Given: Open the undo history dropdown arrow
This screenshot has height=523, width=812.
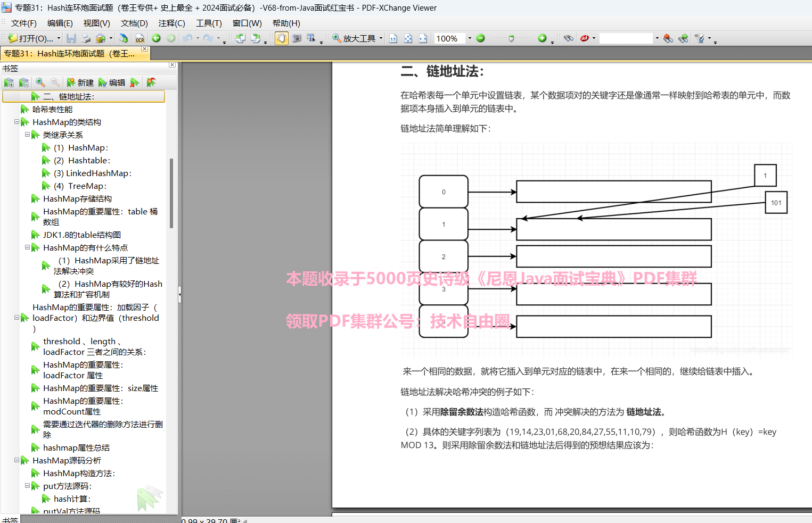Looking at the screenshot, I should point(198,38).
